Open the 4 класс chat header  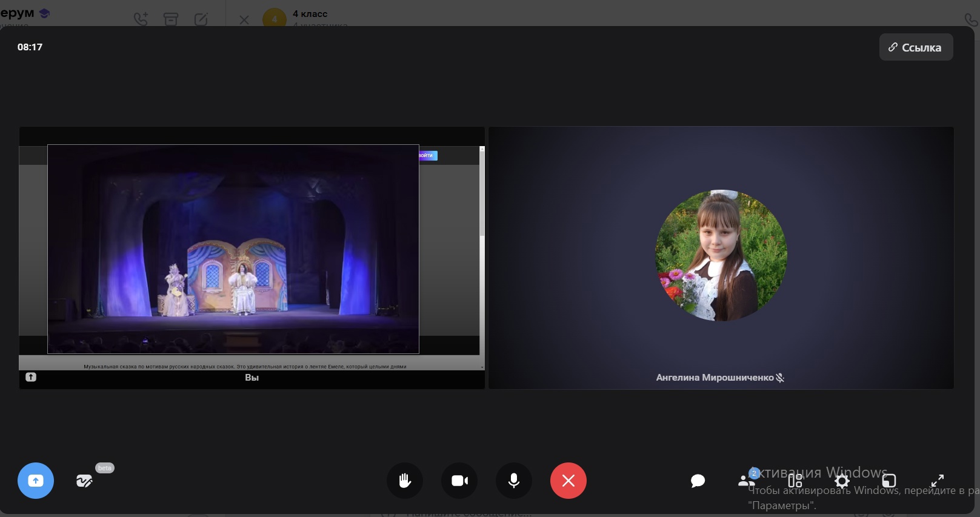pos(310,14)
